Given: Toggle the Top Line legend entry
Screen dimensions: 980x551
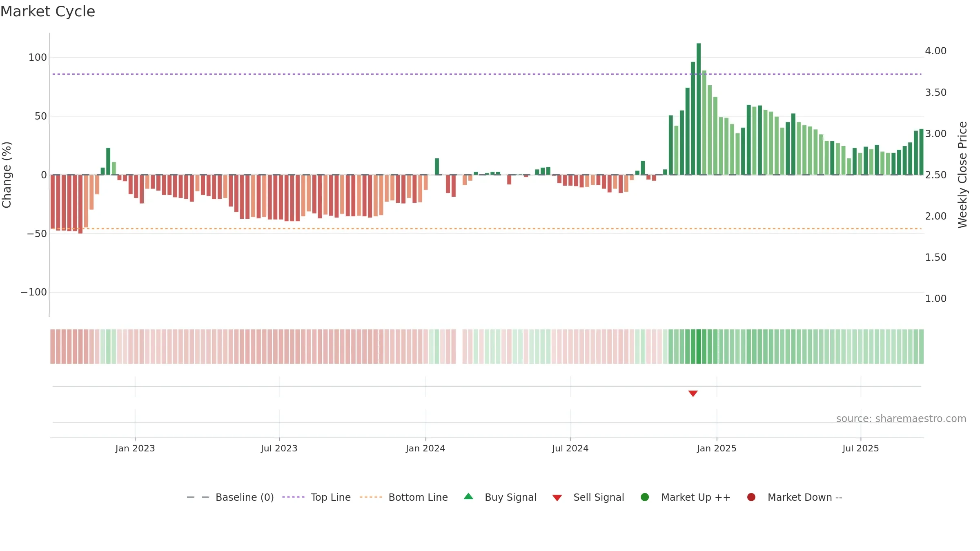Looking at the screenshot, I should click(316, 497).
